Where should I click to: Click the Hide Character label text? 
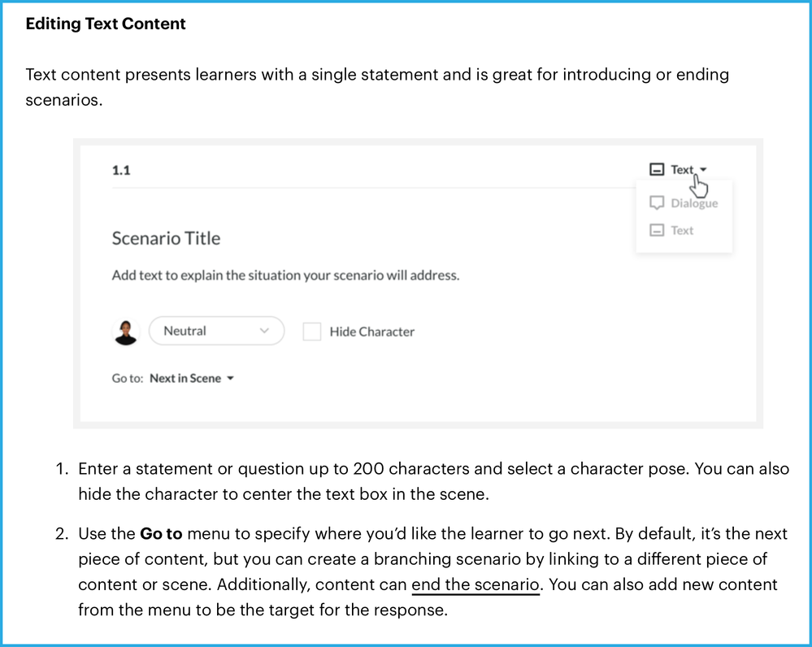(x=371, y=332)
